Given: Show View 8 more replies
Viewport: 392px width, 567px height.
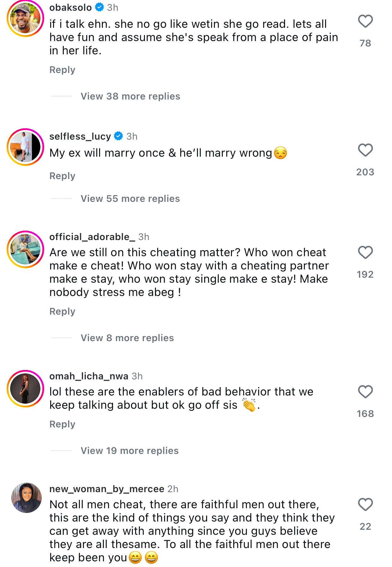Looking at the screenshot, I should [127, 338].
